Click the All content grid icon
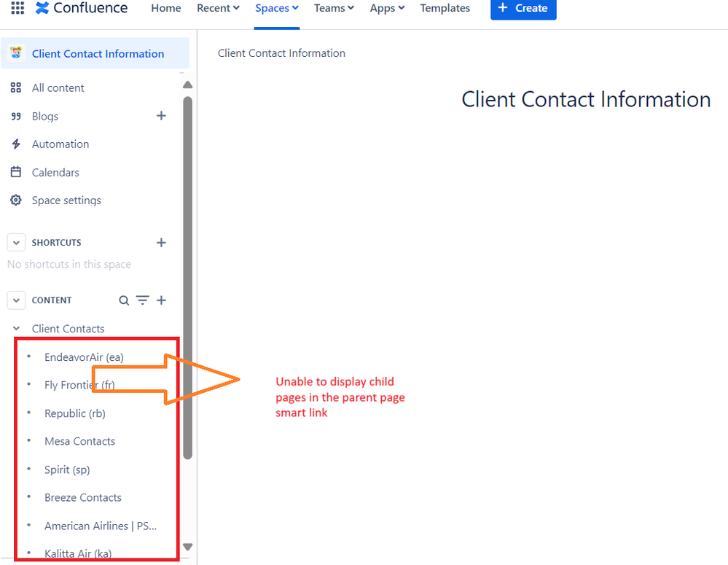 (16, 87)
